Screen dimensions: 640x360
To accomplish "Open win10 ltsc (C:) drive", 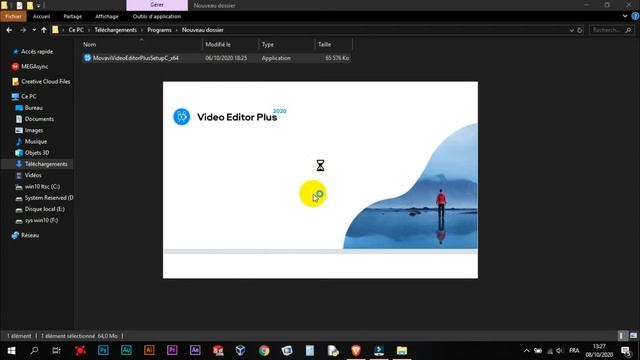I will pos(42,186).
